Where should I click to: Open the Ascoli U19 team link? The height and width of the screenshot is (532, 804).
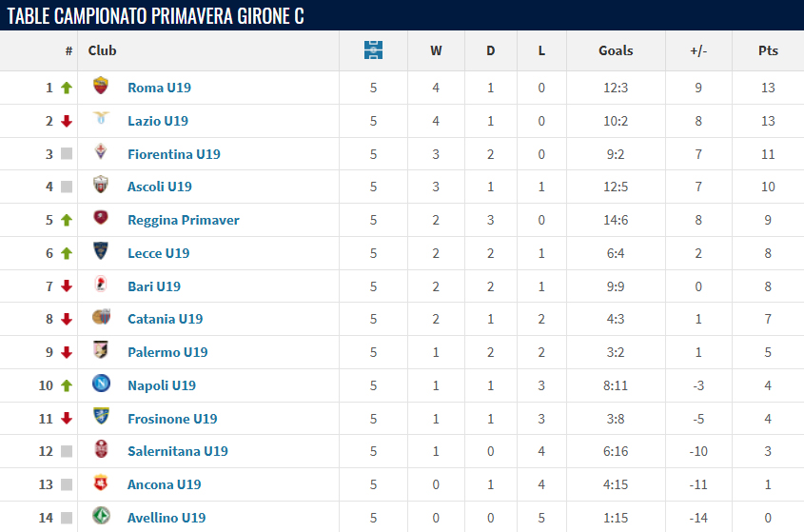(159, 187)
